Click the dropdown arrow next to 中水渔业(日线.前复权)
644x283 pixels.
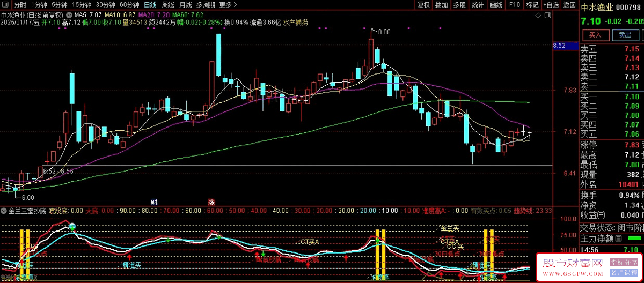pos(68,15)
